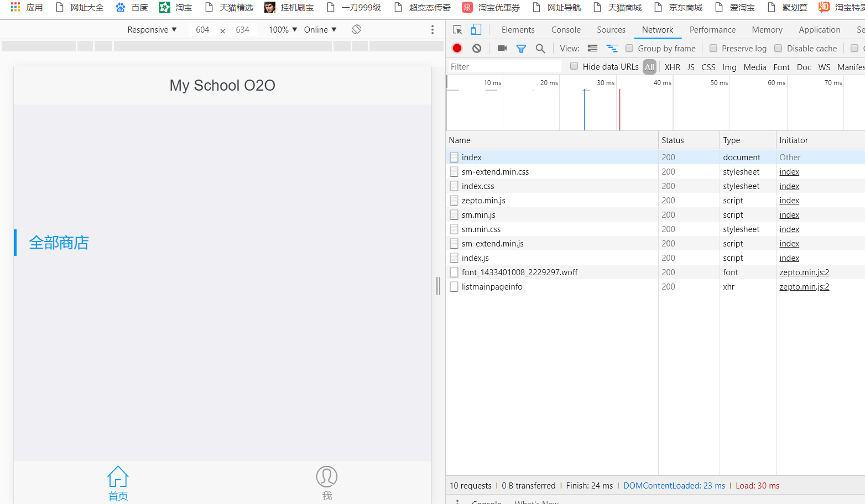
Task: Open the 淘宝优惠券 bookmark
Action: click(x=491, y=7)
